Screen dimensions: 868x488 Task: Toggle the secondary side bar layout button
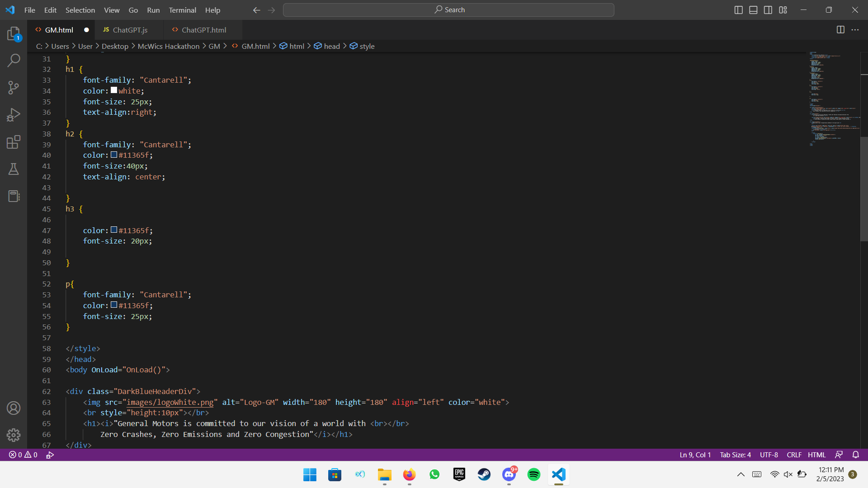[x=768, y=10]
